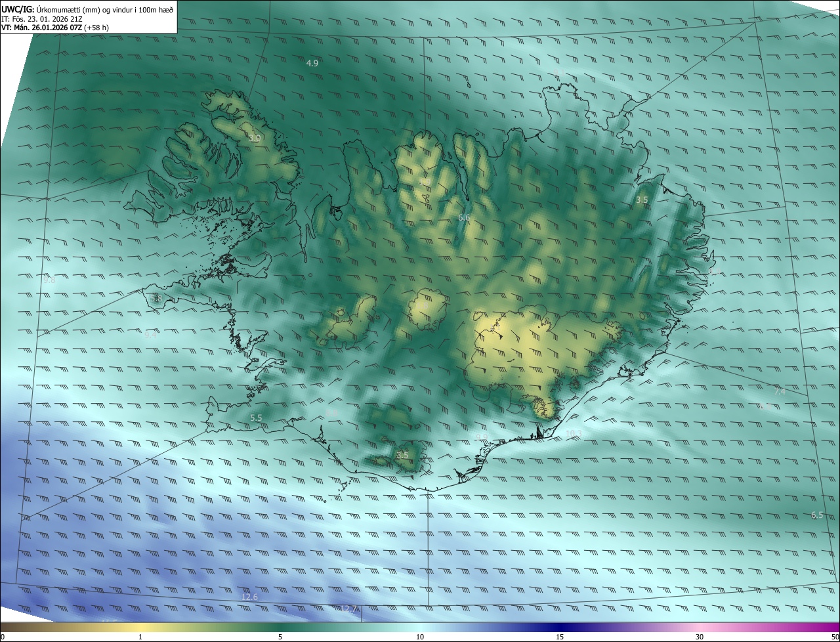Click the 4.9 value label on the map
This screenshot has width=840, height=642.
pyautogui.click(x=312, y=63)
